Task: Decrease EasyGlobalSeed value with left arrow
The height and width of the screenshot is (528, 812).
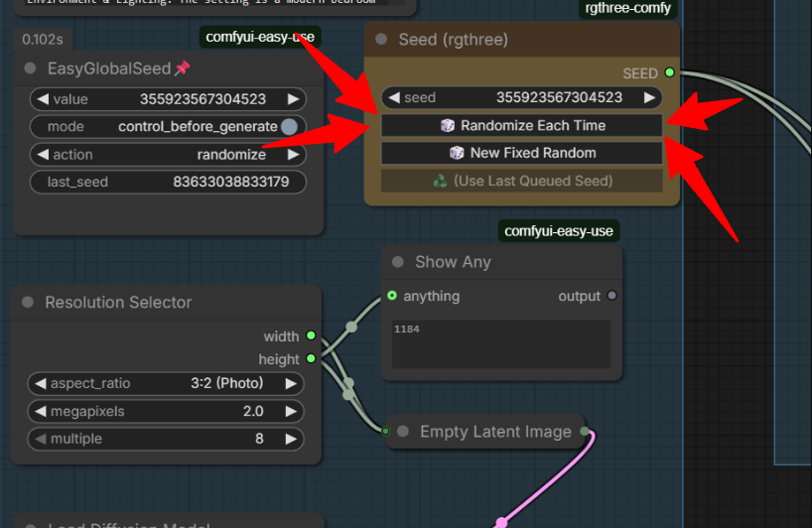Action: [x=43, y=99]
